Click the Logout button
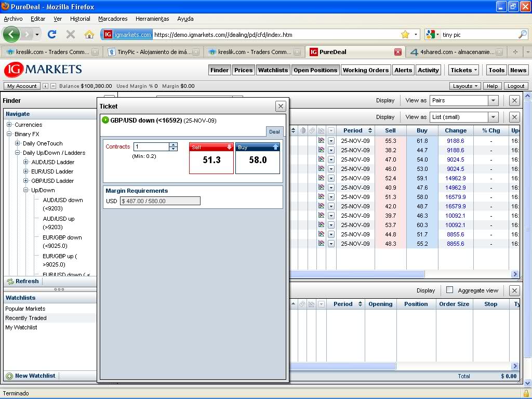532x399 pixels. (516, 86)
